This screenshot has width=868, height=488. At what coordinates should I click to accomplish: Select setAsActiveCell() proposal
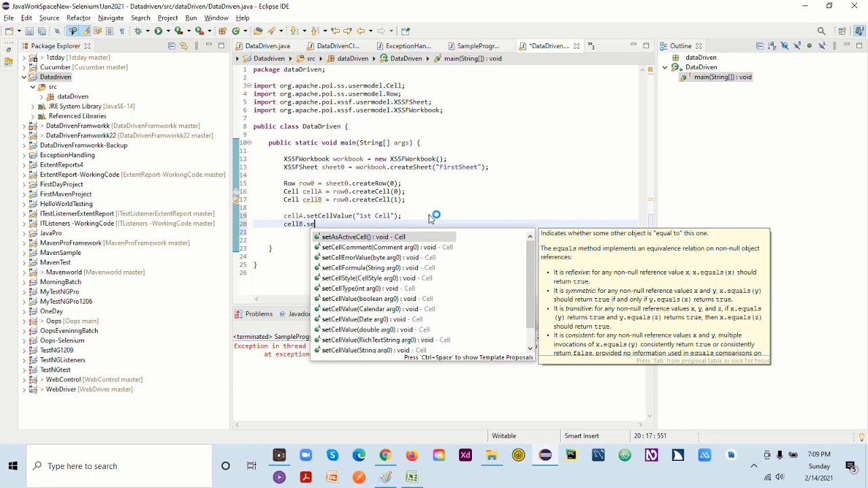pyautogui.click(x=384, y=237)
